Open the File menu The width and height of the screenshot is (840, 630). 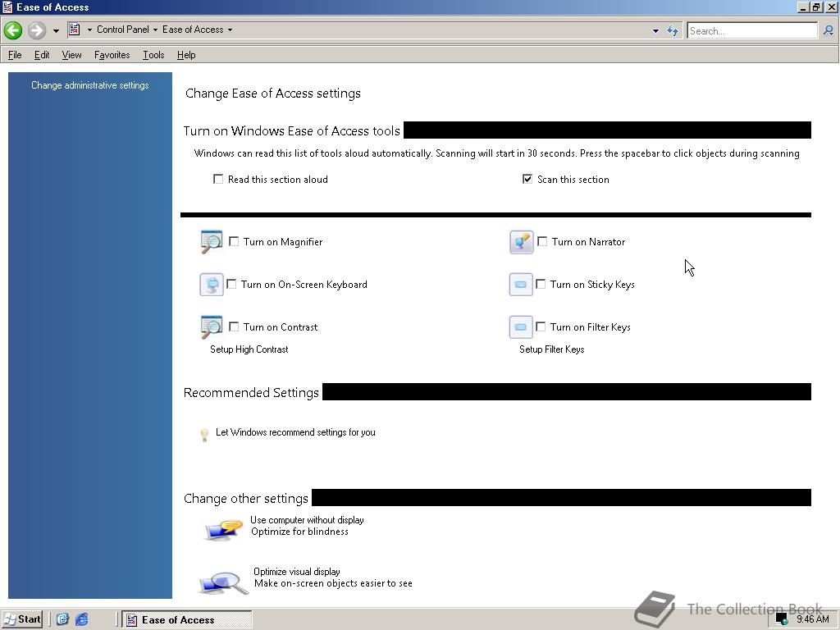click(15, 55)
